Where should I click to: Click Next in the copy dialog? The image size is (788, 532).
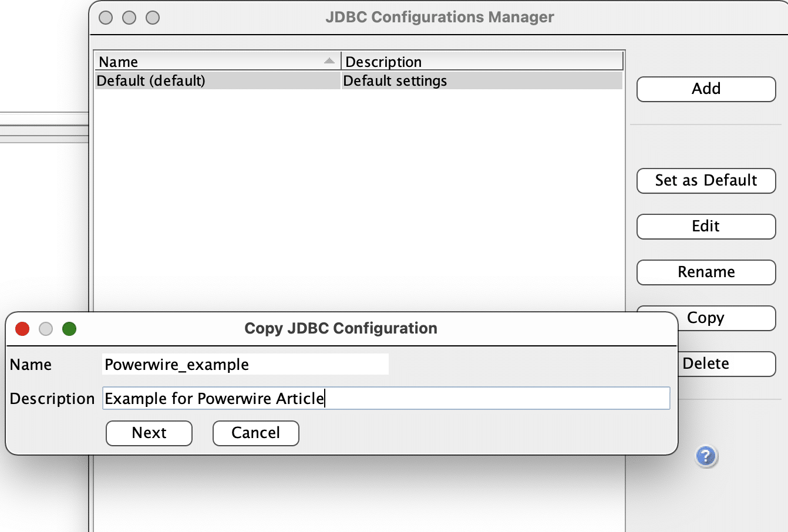pyautogui.click(x=149, y=433)
